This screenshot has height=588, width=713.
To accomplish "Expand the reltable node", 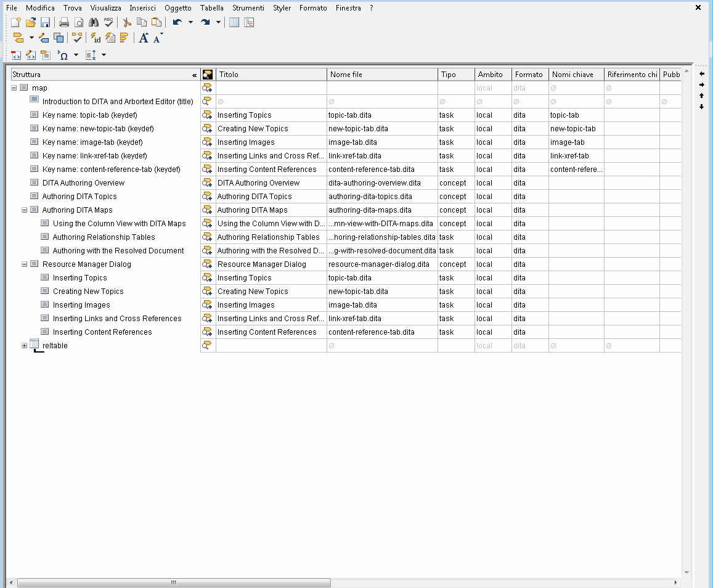I will [x=25, y=346].
